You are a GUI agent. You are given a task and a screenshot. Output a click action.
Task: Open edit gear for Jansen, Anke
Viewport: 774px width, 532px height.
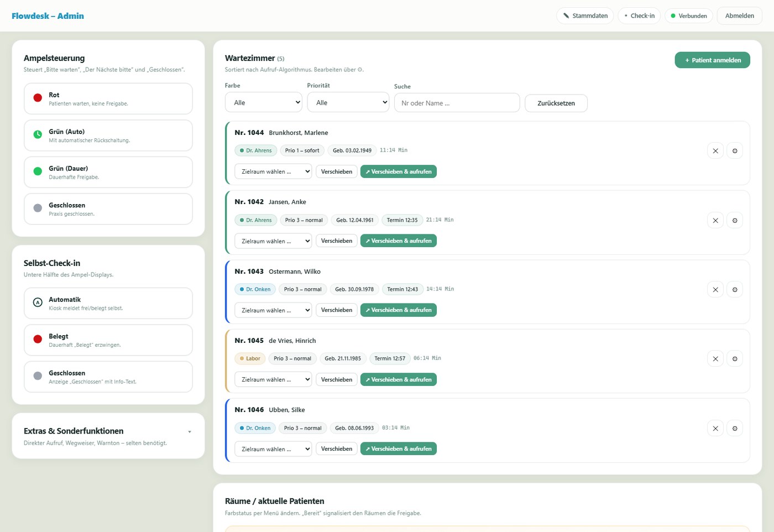[735, 221]
